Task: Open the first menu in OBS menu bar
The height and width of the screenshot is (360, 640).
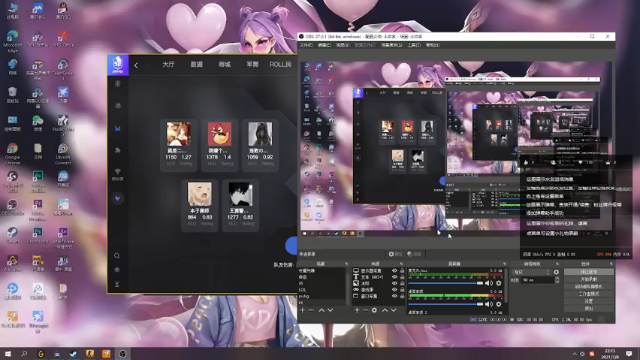Action: (x=306, y=45)
